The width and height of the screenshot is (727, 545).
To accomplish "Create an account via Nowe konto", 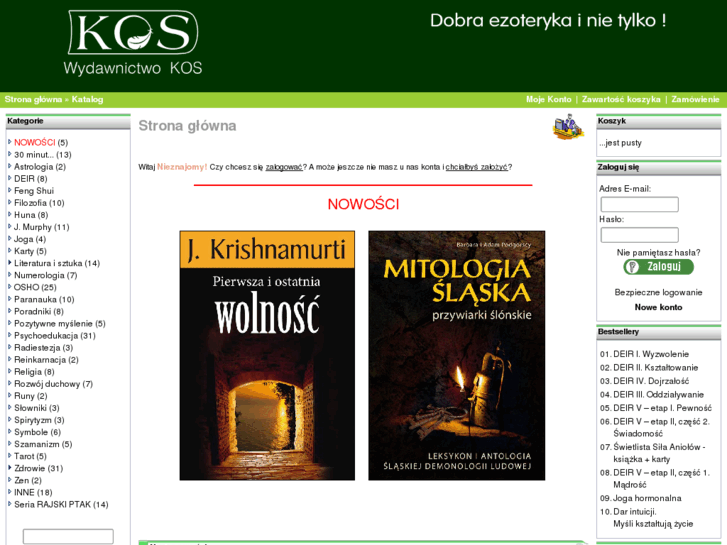I will [x=658, y=307].
